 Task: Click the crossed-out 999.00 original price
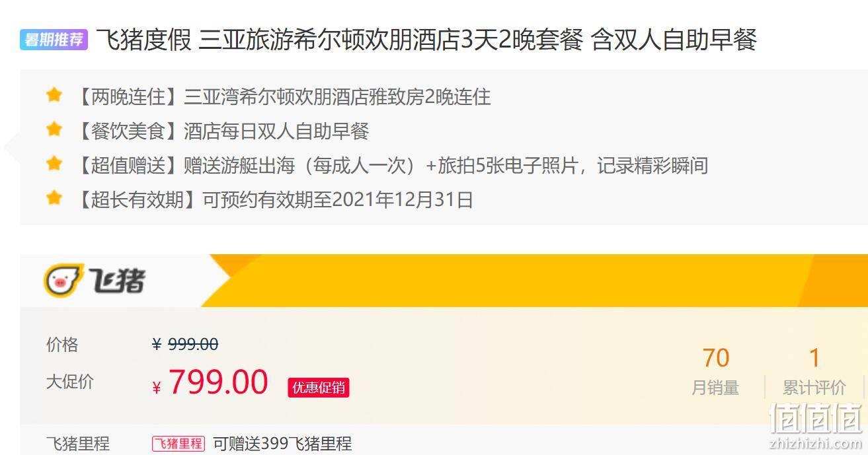[x=193, y=344]
